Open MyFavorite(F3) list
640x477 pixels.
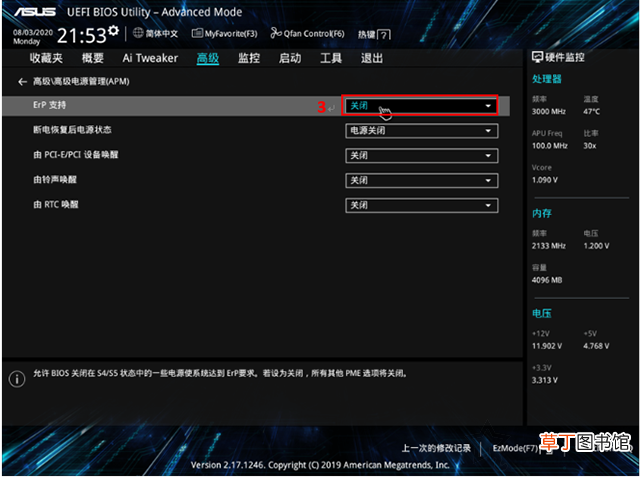tap(224, 33)
